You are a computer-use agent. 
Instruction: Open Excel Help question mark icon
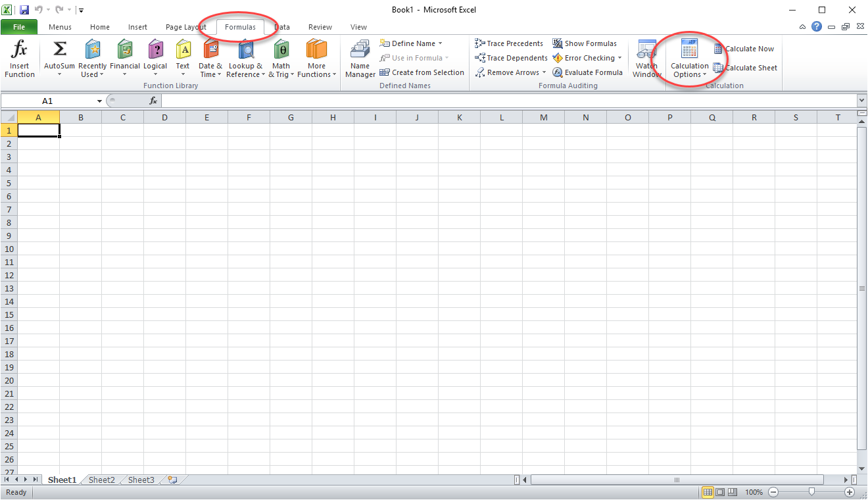tap(817, 27)
